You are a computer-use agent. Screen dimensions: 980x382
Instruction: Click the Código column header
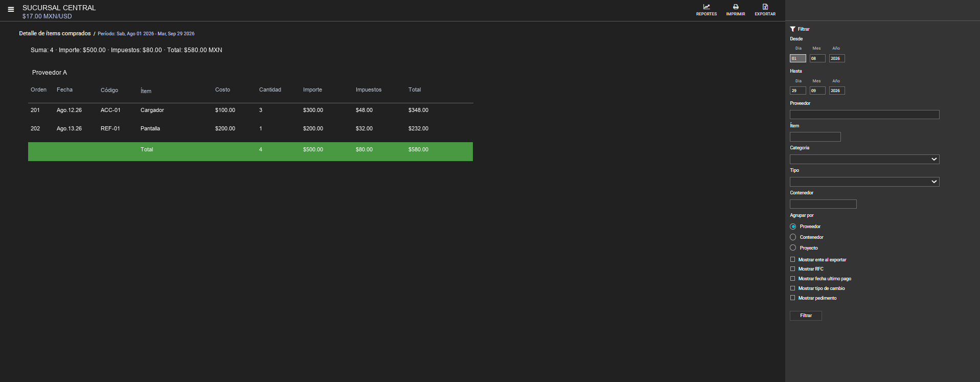(109, 90)
